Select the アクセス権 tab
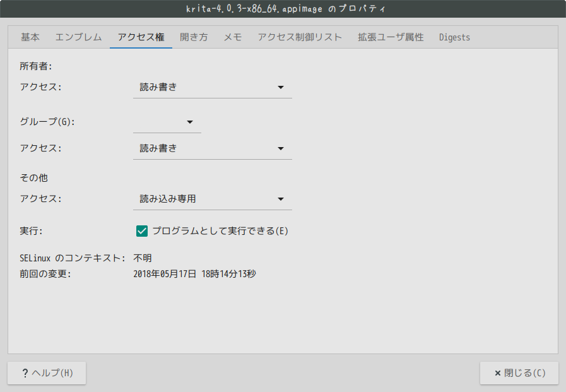Viewport: 566px width, 392px height. coord(141,37)
